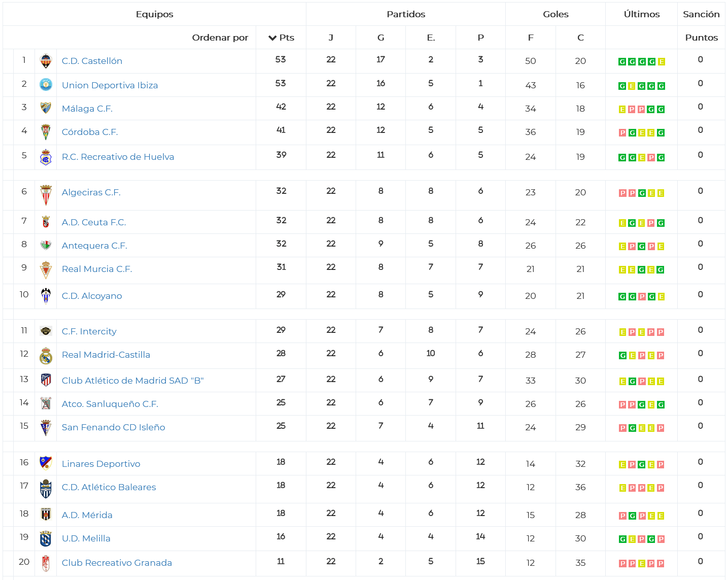Viewport: 728px width, 580px height.
Task: Click the Ordenar por label
Action: [220, 38]
